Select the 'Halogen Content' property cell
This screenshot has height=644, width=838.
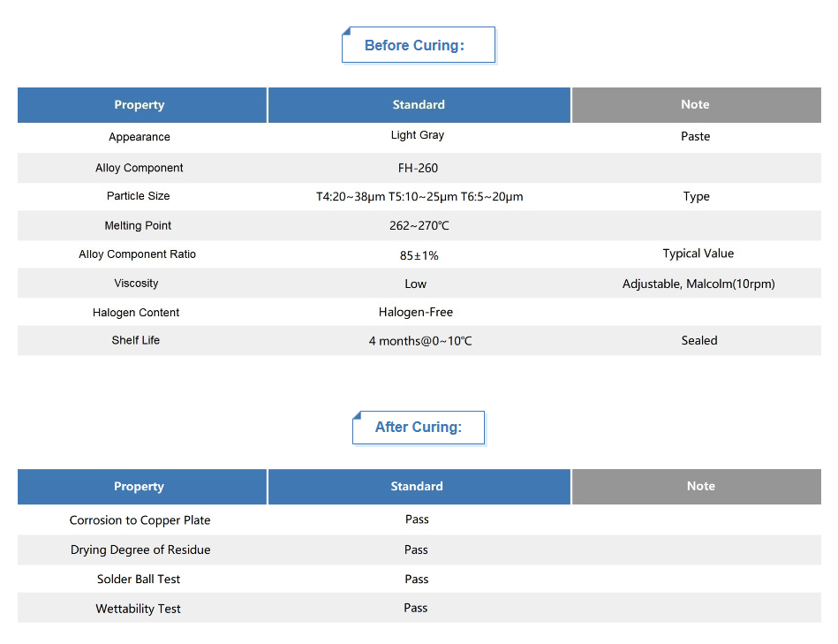pyautogui.click(x=136, y=313)
